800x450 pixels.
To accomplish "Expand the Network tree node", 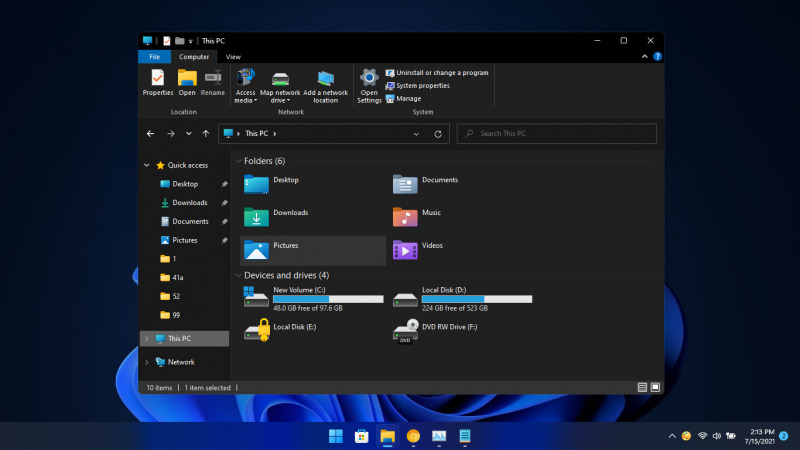I will 147,362.
